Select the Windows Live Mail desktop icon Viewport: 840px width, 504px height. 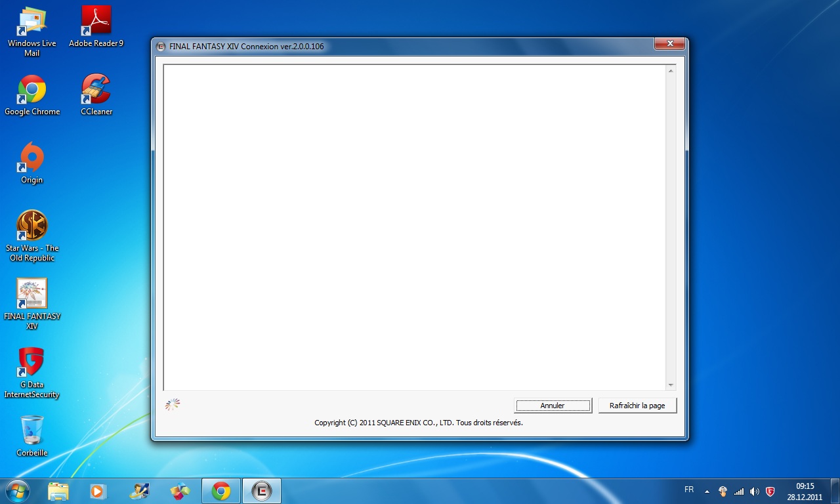pos(31,31)
